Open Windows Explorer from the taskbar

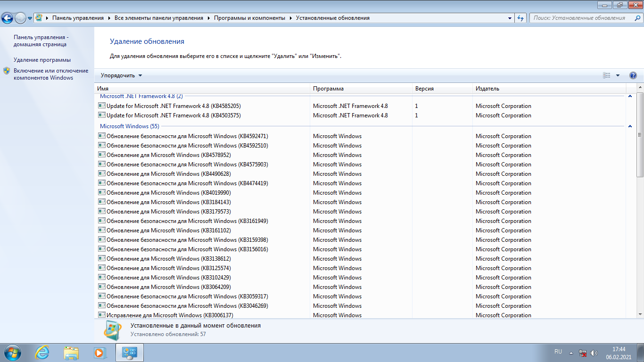click(71, 352)
